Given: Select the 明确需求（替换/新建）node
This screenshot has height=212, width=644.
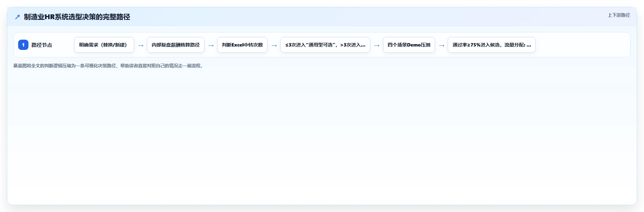Looking at the screenshot, I should (104, 45).
